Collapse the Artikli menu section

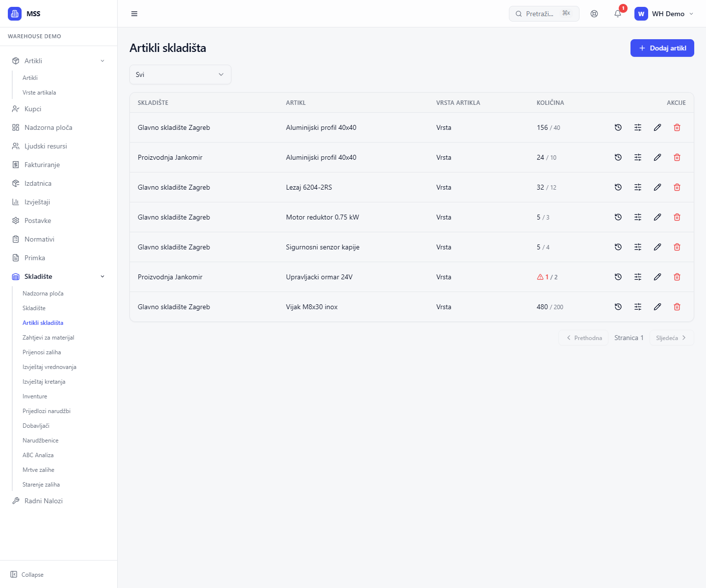(102, 61)
